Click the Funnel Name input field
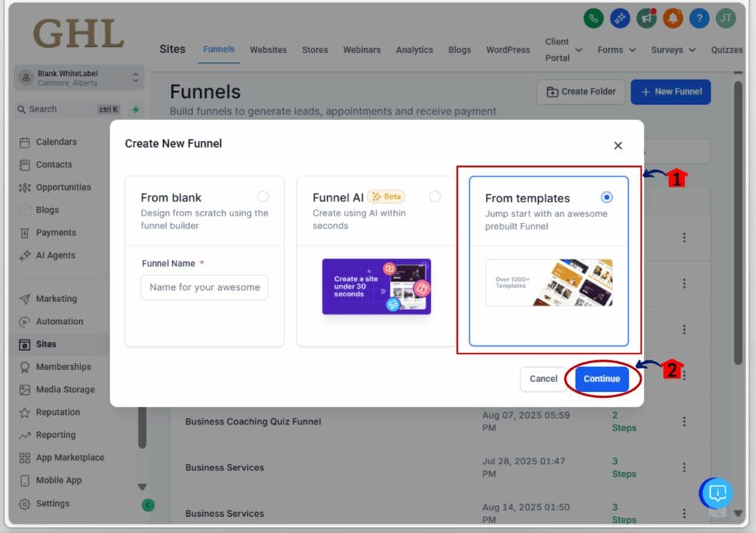 click(204, 287)
